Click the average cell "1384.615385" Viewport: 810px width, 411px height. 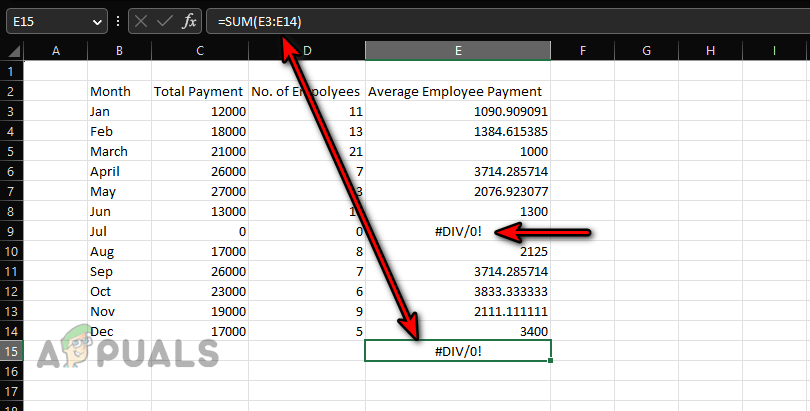458,131
